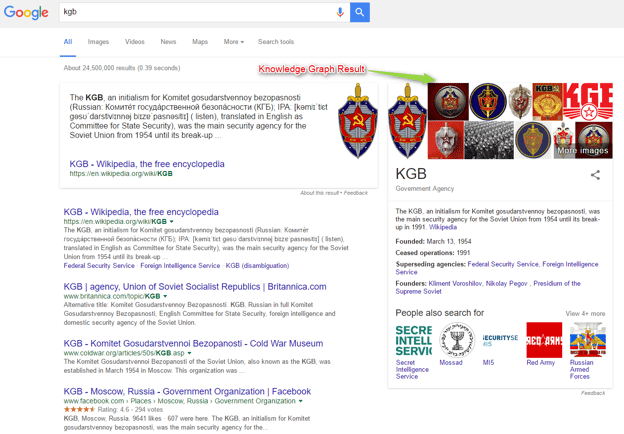Open first organic KGB Wikipedia result title
This screenshot has height=434, width=624.
[x=141, y=212]
